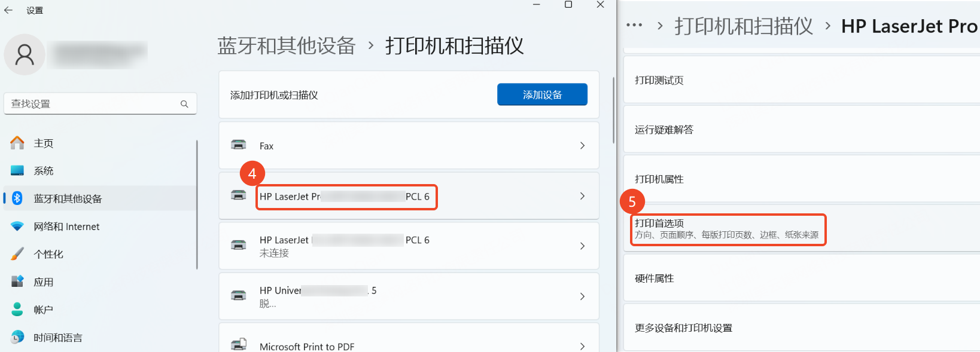The width and height of the screenshot is (980, 352).
Task: Minimize the 设置 window
Action: point(537,5)
